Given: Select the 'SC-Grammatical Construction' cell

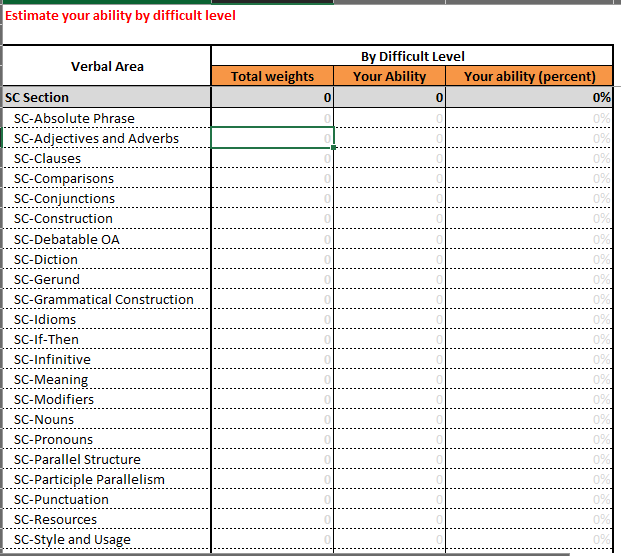Looking at the screenshot, I should tap(107, 299).
